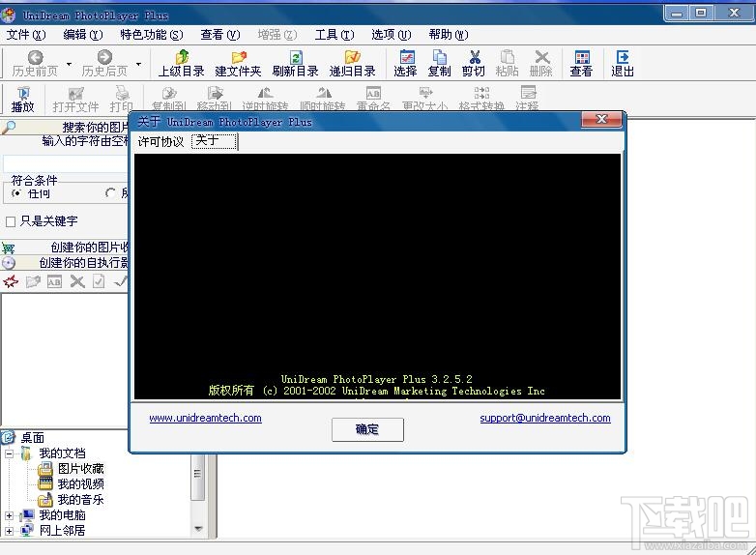Open the 文件 menu
This screenshot has height=555, width=756.
[x=26, y=35]
